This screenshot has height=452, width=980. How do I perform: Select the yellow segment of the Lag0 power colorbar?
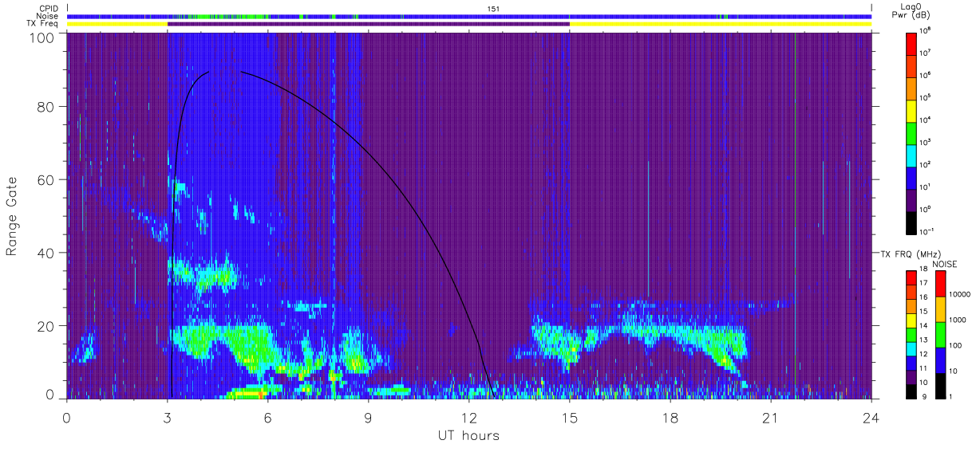pyautogui.click(x=911, y=110)
